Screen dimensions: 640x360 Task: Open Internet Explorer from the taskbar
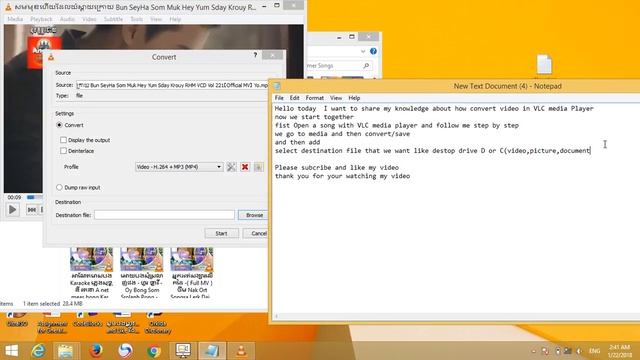point(38,351)
